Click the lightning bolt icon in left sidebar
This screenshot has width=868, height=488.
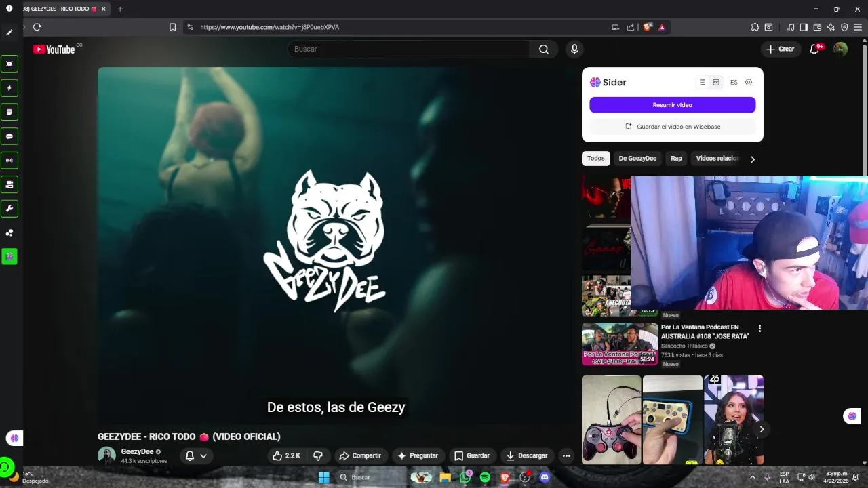(9, 88)
